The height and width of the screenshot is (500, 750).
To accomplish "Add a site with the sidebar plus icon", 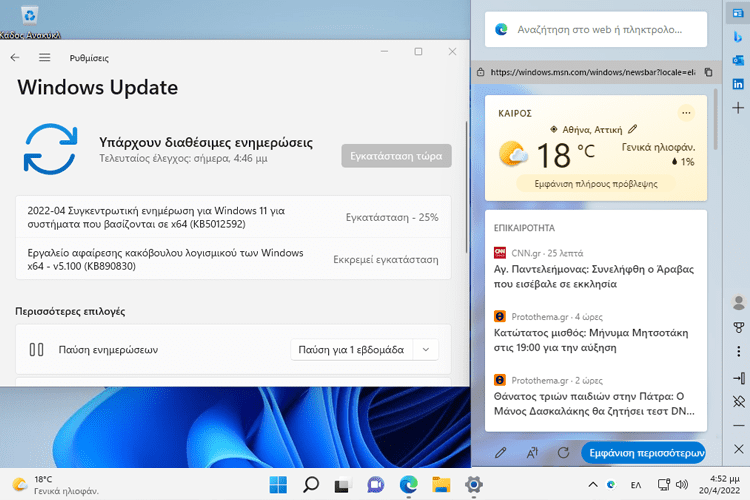I will (738, 108).
